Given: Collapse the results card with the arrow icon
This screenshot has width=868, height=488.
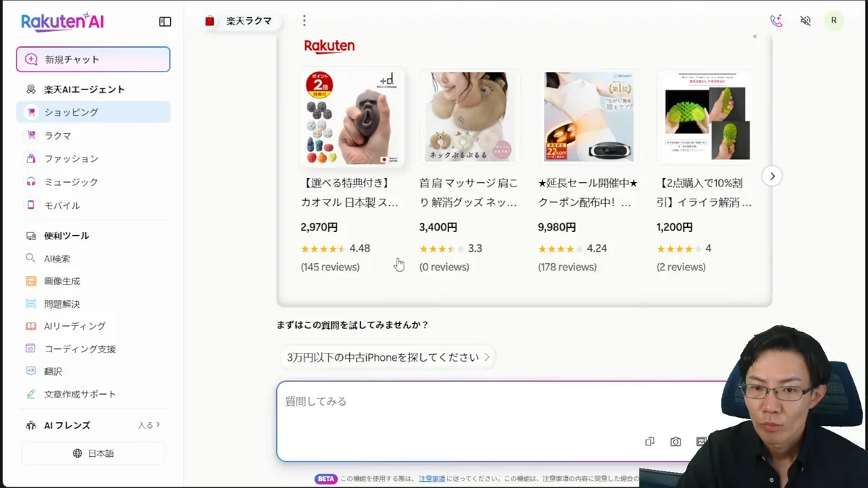Looking at the screenshot, I should click(754, 35).
